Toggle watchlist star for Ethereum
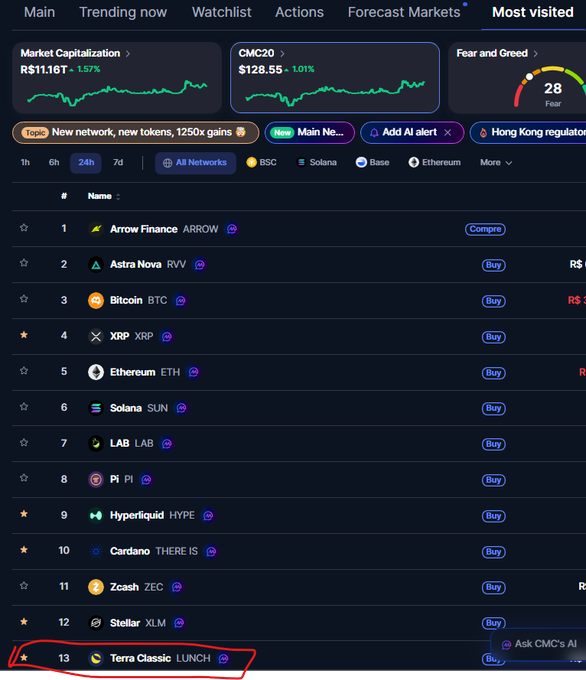This screenshot has width=586, height=680. click(x=24, y=371)
